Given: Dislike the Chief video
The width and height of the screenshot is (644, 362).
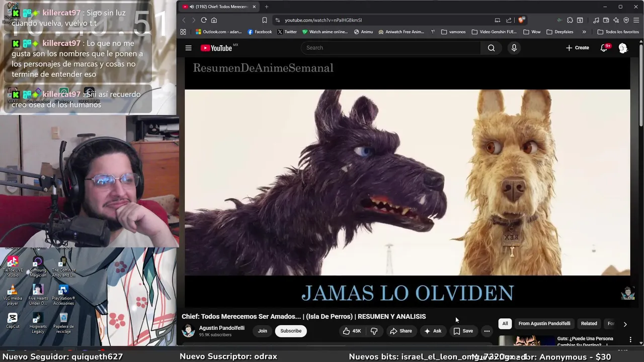Looking at the screenshot, I should coord(374,331).
